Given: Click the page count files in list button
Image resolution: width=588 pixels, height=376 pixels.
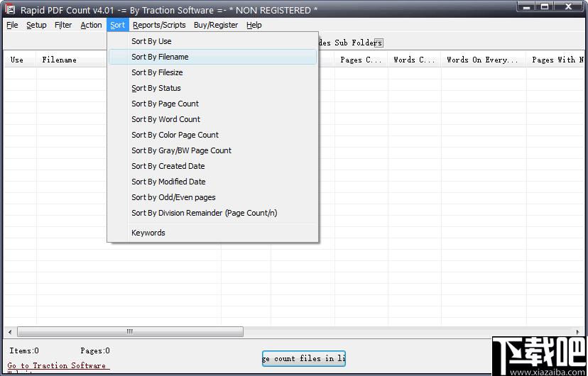Looking at the screenshot, I should coord(304,358).
